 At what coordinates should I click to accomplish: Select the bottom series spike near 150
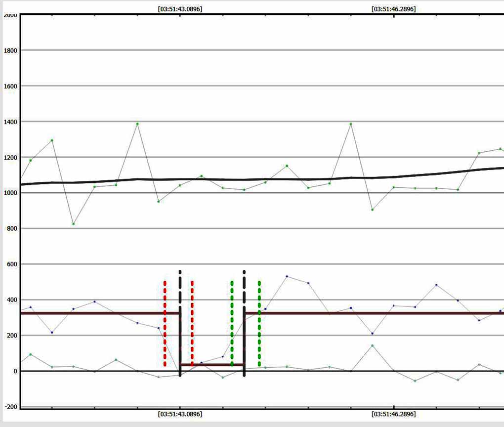[372, 345]
